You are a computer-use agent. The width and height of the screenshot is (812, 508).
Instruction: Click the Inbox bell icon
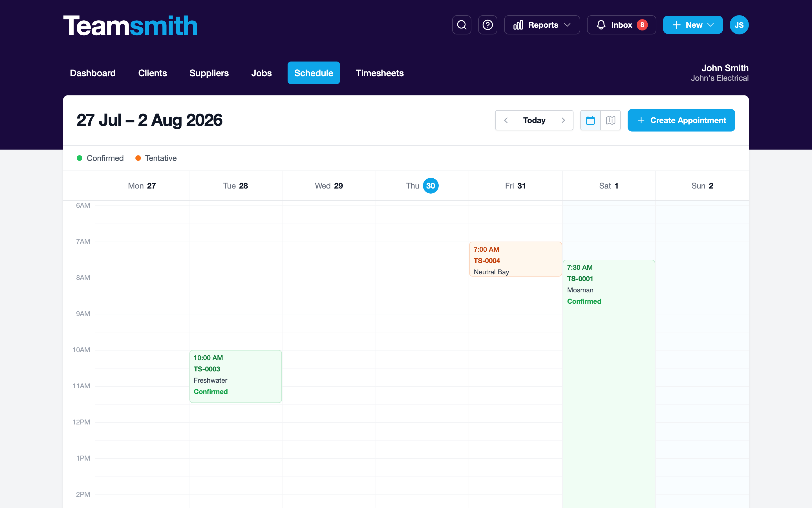pyautogui.click(x=601, y=25)
